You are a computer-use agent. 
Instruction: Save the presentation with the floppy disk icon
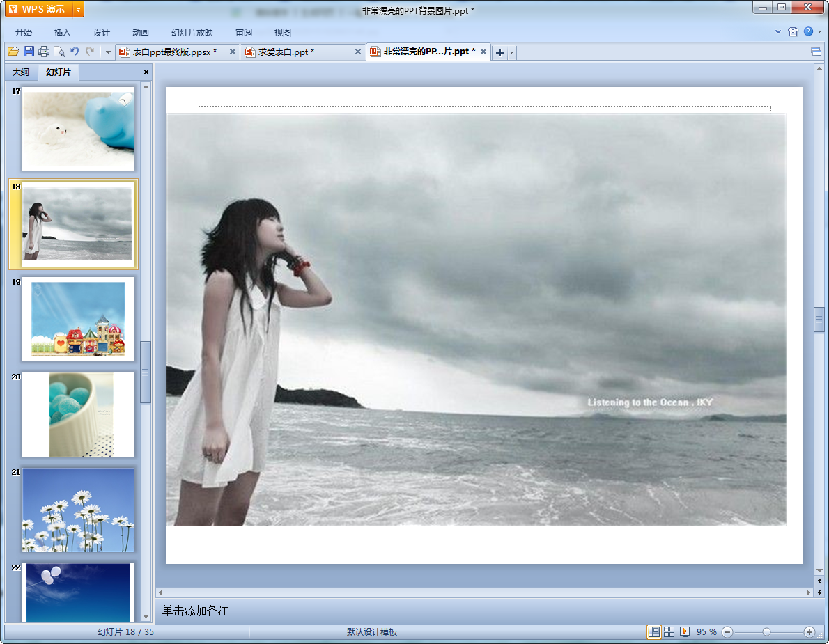pyautogui.click(x=29, y=52)
